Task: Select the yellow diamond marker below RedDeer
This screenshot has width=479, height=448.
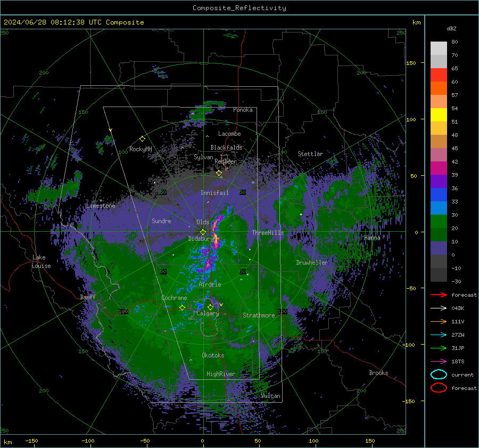Action: (219, 173)
